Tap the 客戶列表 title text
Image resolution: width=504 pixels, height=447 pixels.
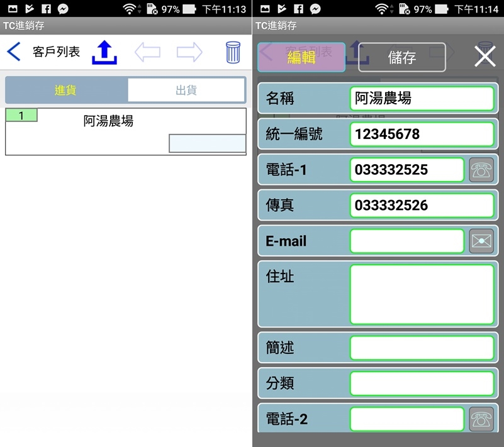(56, 52)
